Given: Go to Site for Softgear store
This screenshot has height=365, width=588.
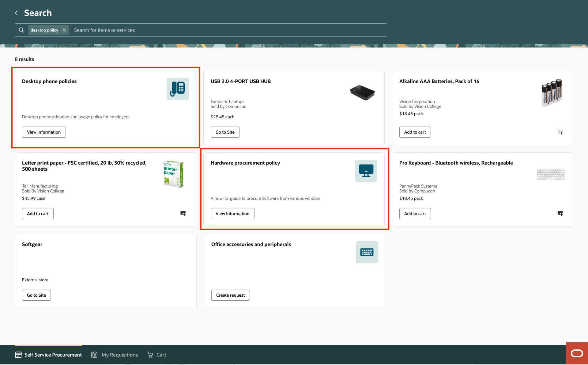Looking at the screenshot, I should [36, 295].
